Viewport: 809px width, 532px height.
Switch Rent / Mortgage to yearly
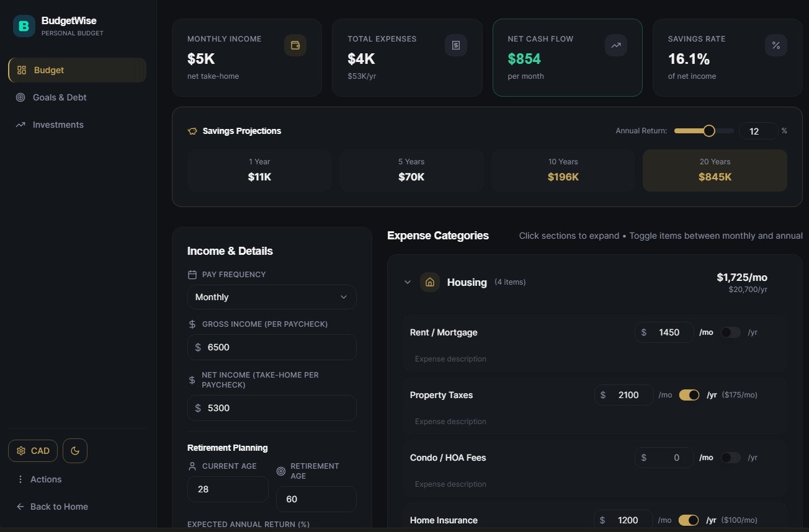[x=730, y=332]
